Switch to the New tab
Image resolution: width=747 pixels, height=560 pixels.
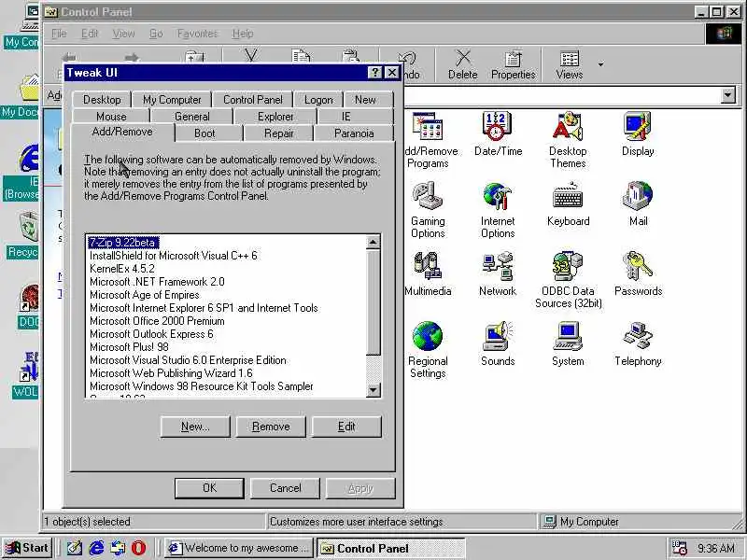coord(365,100)
